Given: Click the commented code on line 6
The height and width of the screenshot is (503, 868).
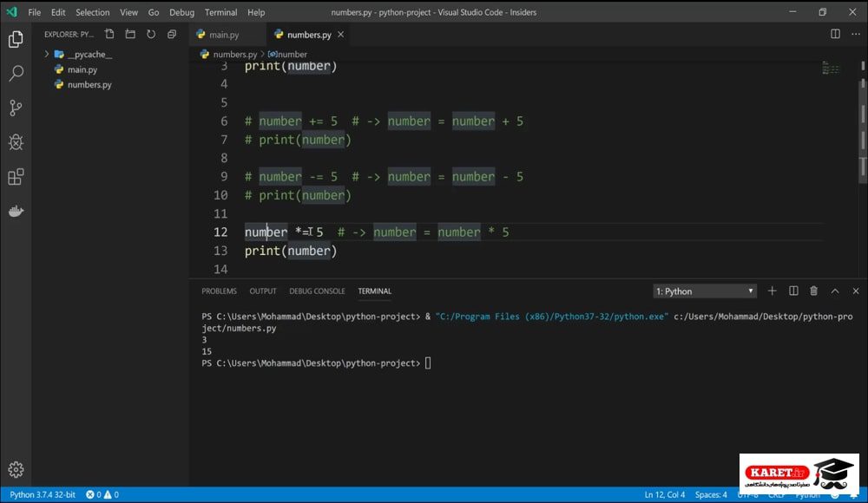Looking at the screenshot, I should point(384,121).
